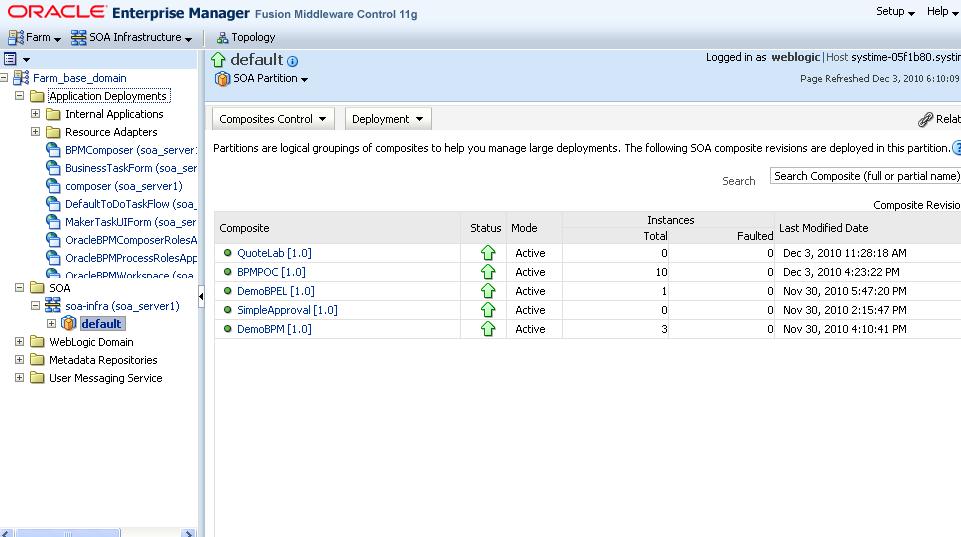Click the Metadata Repositories folder icon
The image size is (961, 537).
point(37,360)
